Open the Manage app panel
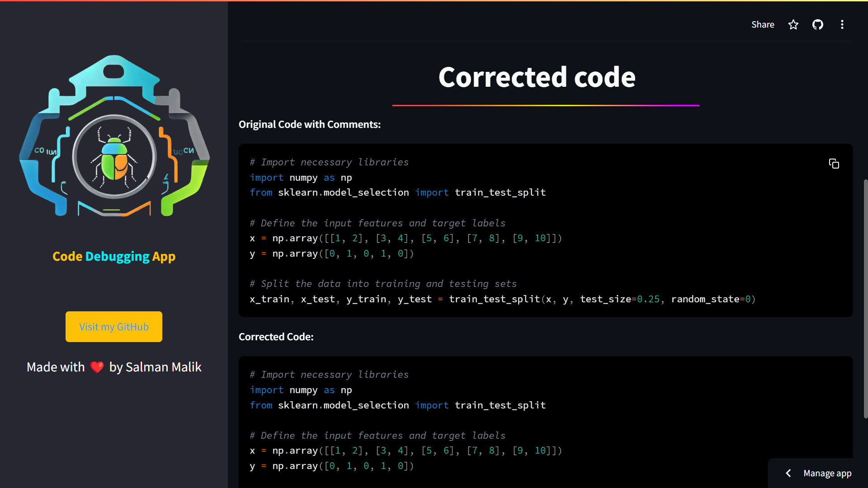The width and height of the screenshot is (868, 488). pyautogui.click(x=827, y=473)
